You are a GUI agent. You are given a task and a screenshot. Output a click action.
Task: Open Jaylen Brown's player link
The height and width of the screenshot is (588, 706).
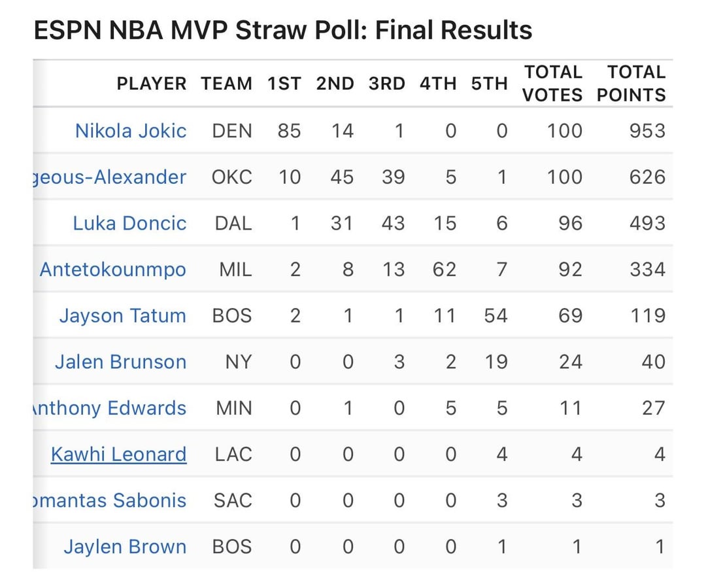[125, 547]
